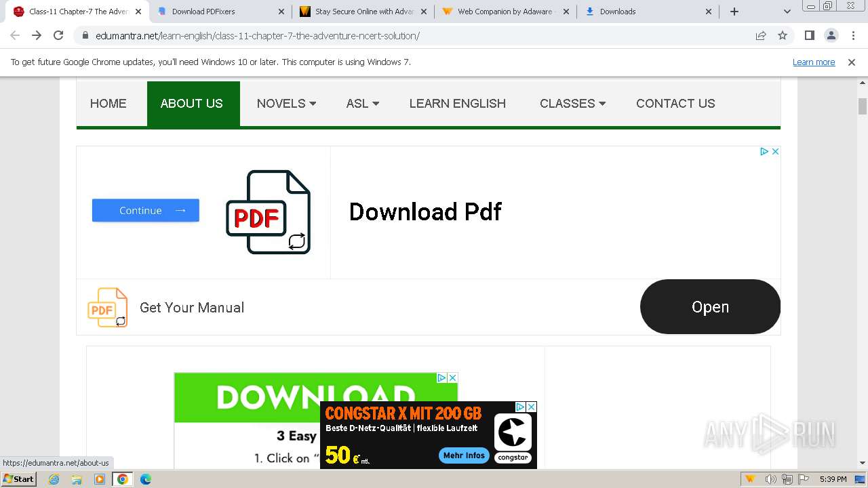Click the browser forward arrow
The width and height of the screenshot is (868, 488).
(37, 35)
